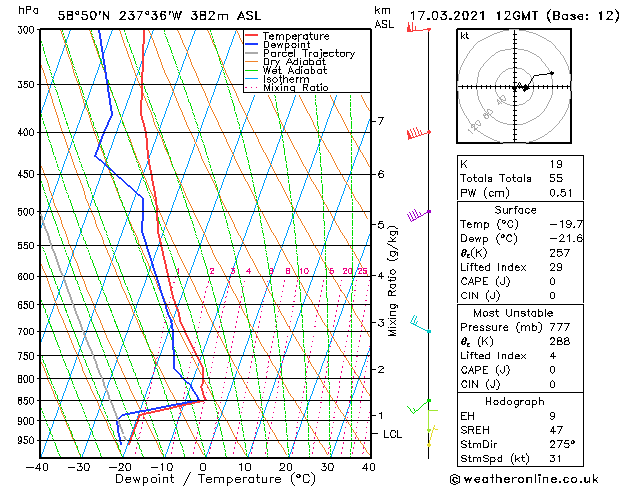This screenshot has height=486, width=629.
Task: Click the temperature inversion point at 850 hPa
Action: (203, 400)
